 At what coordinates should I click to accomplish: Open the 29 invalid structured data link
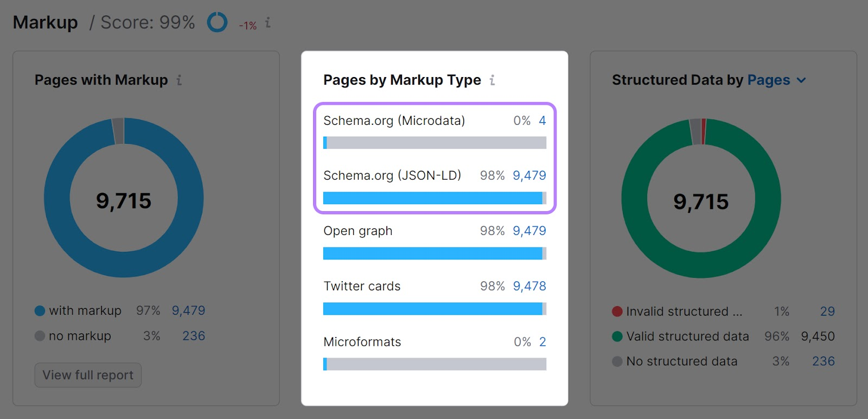click(x=827, y=311)
